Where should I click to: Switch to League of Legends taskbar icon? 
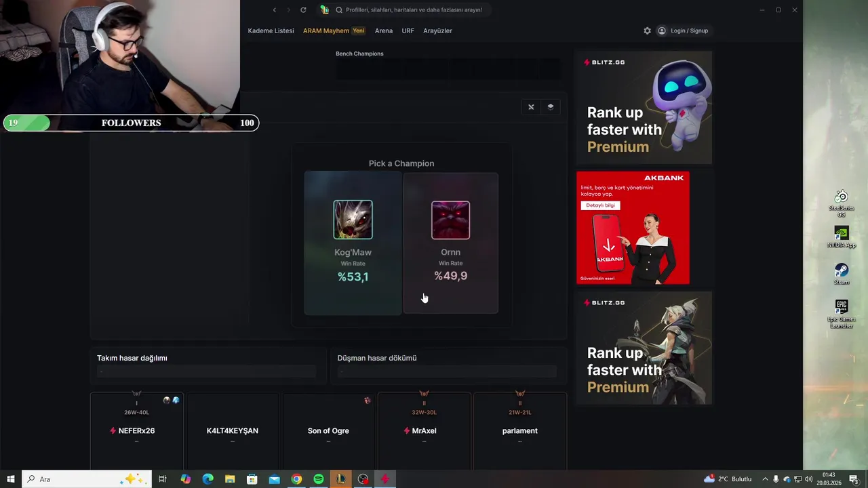tap(341, 479)
